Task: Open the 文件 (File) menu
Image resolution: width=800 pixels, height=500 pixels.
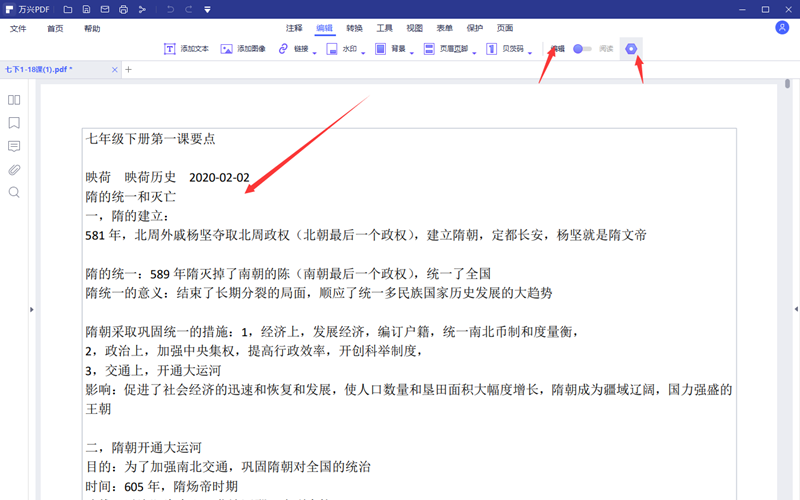Action: [18, 29]
